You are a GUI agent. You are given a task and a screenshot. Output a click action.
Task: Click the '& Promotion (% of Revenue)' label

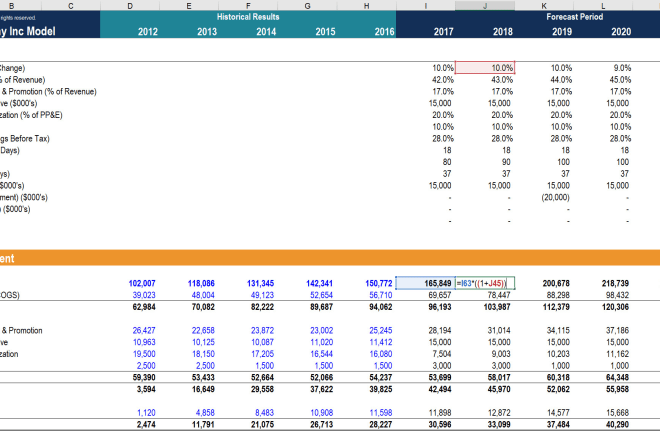click(x=48, y=91)
